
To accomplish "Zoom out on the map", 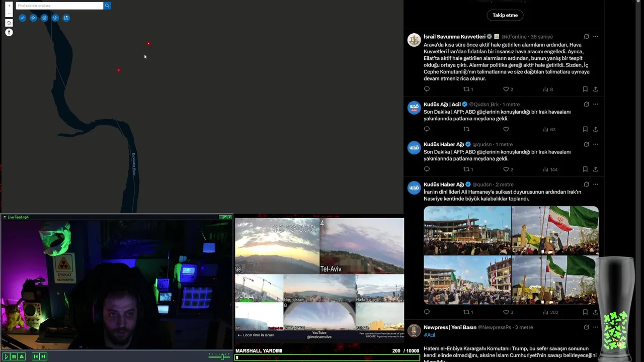I will point(9,13).
